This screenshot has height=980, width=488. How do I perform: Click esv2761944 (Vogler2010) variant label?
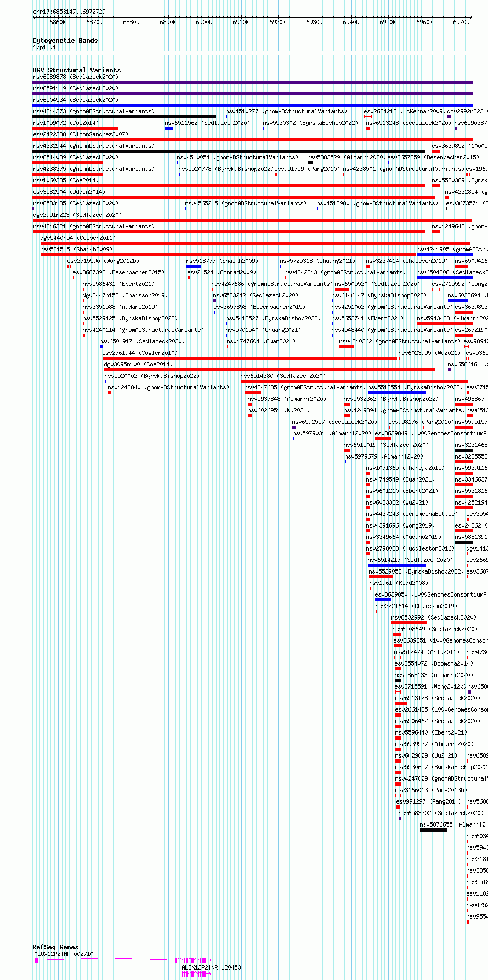pyautogui.click(x=140, y=353)
